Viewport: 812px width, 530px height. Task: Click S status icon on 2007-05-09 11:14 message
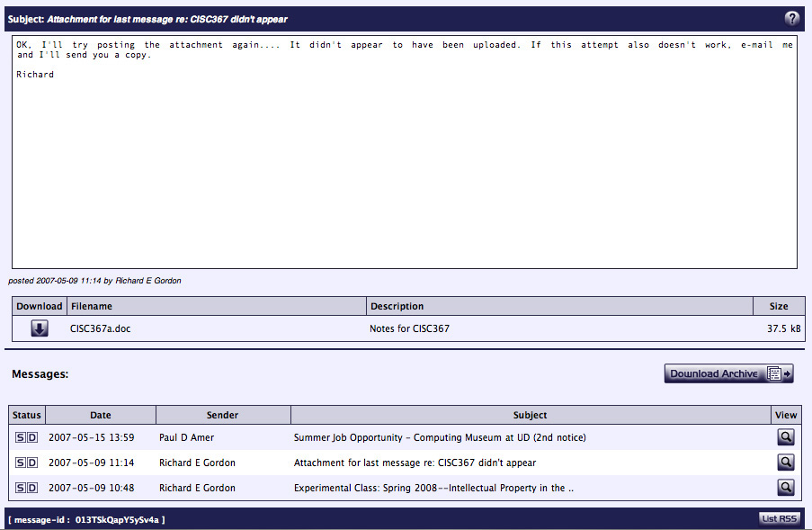[x=21, y=463]
